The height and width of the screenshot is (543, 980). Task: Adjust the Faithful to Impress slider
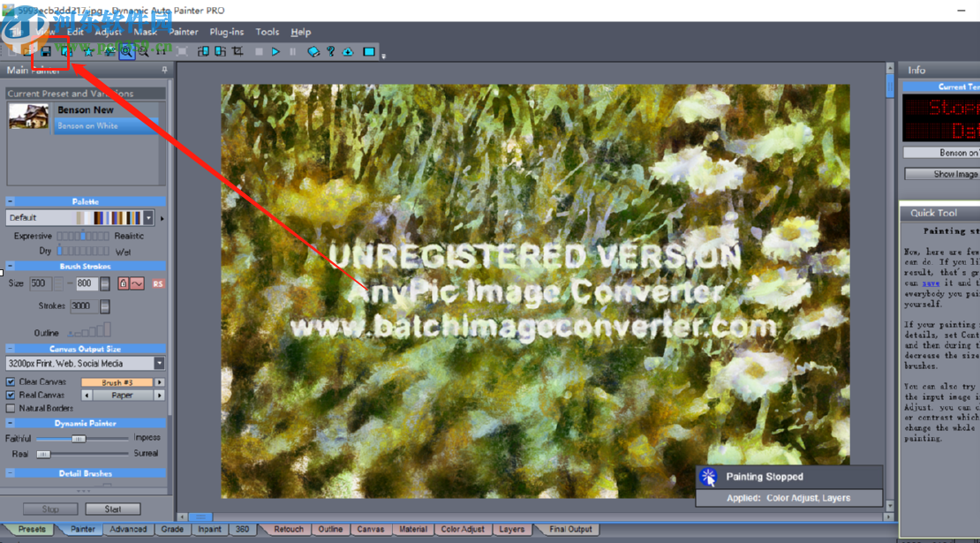point(82,439)
